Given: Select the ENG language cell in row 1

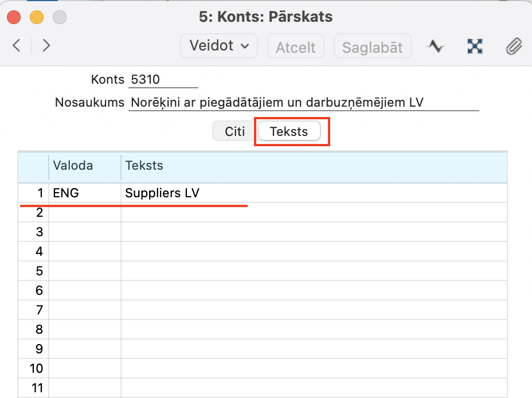Looking at the screenshot, I should point(84,193).
